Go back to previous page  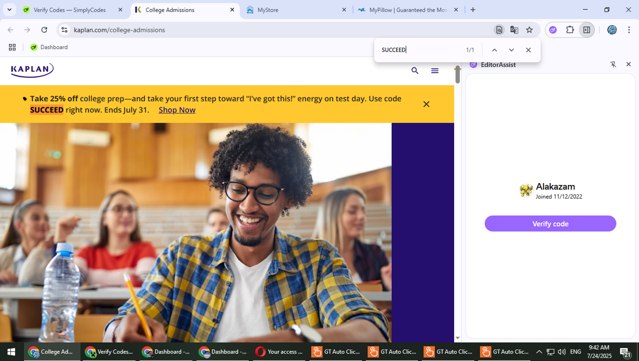tap(11, 30)
